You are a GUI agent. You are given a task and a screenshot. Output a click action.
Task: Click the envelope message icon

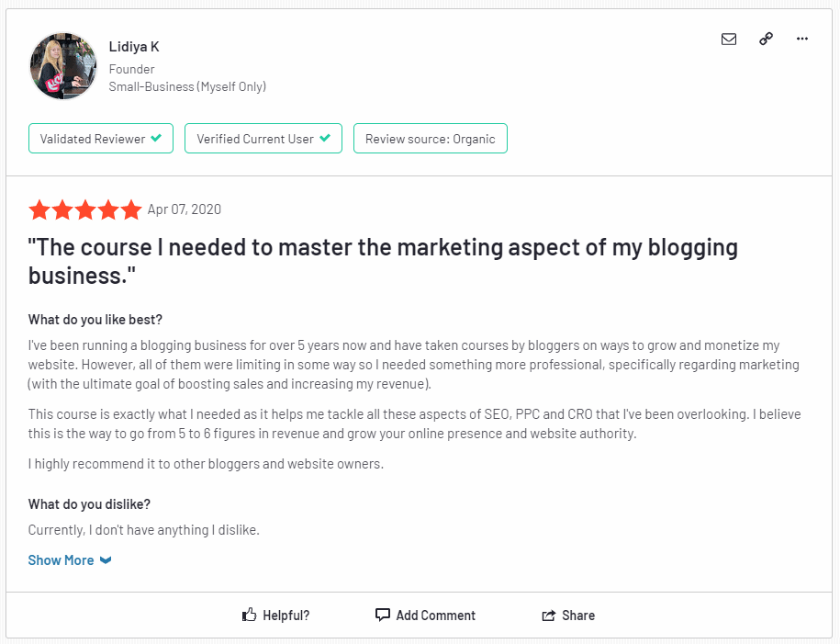tap(729, 39)
